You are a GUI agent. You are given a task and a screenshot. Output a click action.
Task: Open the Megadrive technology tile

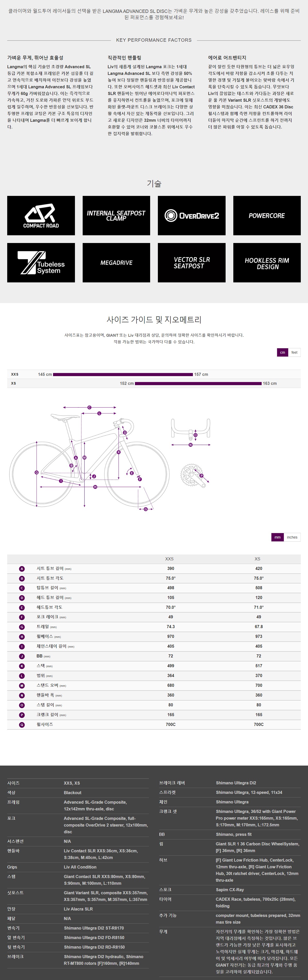(x=116, y=263)
